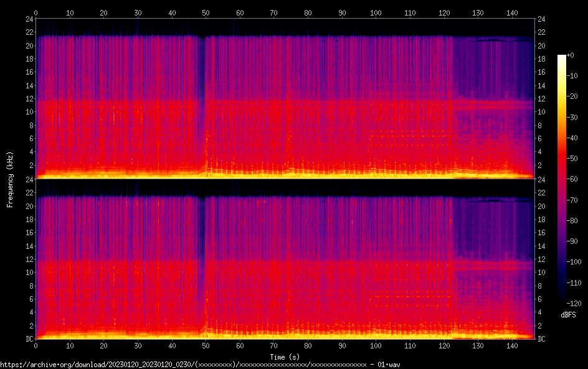
Task: Click the "Frequency (kHz)" axis label
Action: pos(10,179)
